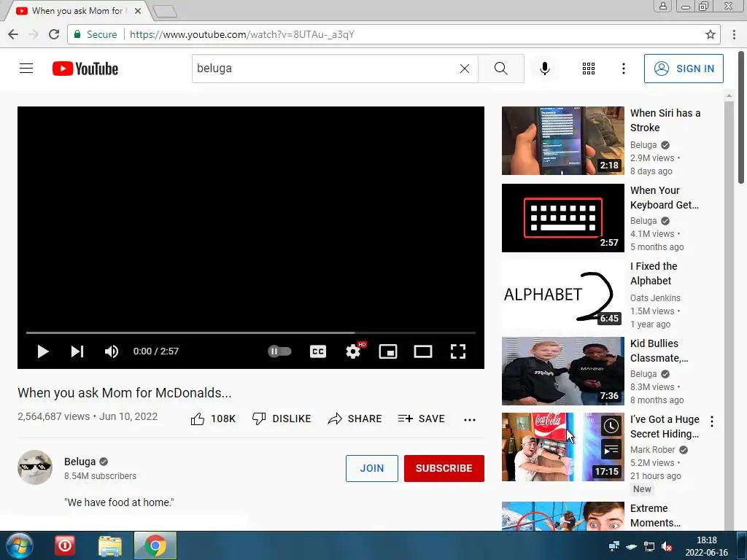Close the YouTube browser tab

click(x=138, y=10)
